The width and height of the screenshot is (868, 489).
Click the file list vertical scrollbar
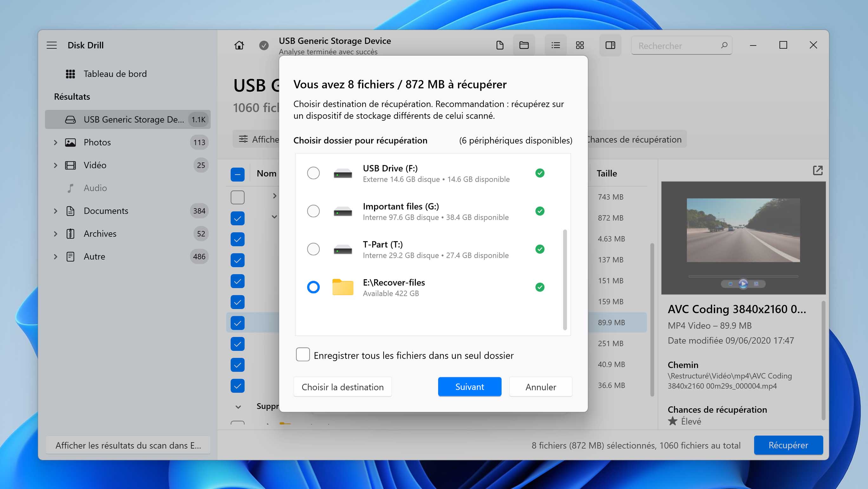pyautogui.click(x=652, y=319)
